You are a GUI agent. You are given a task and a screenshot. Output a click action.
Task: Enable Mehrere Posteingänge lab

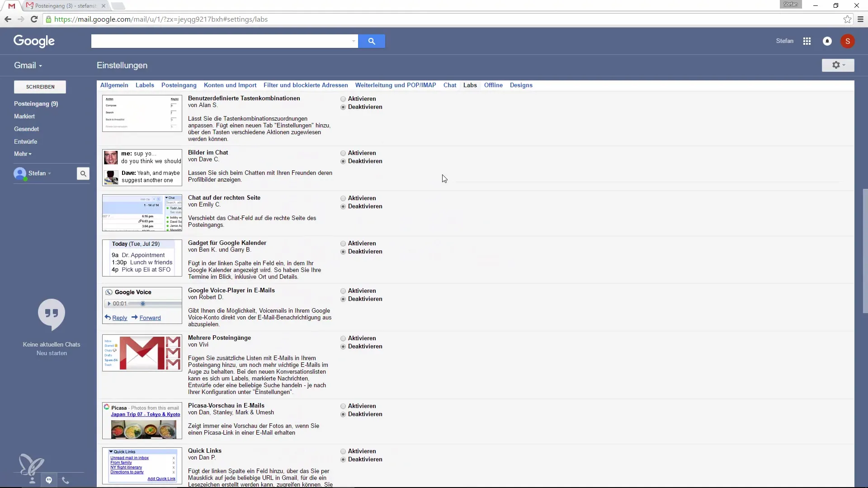[x=343, y=338]
